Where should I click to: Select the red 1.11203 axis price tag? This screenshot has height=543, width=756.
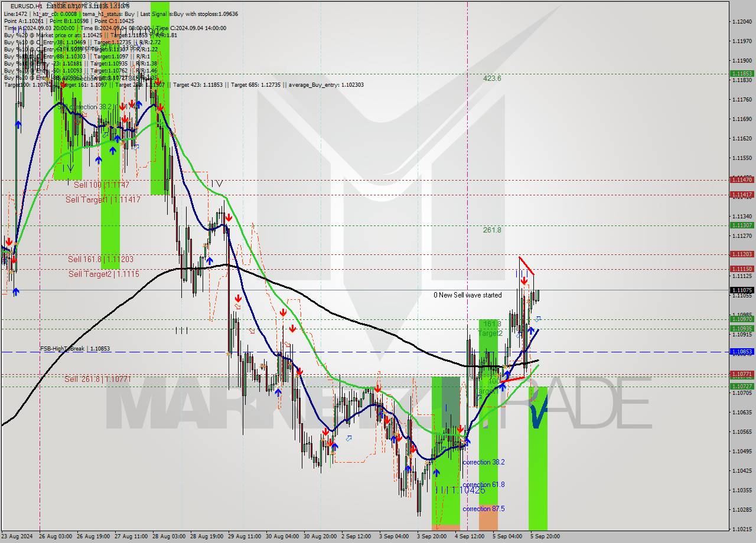(742, 254)
